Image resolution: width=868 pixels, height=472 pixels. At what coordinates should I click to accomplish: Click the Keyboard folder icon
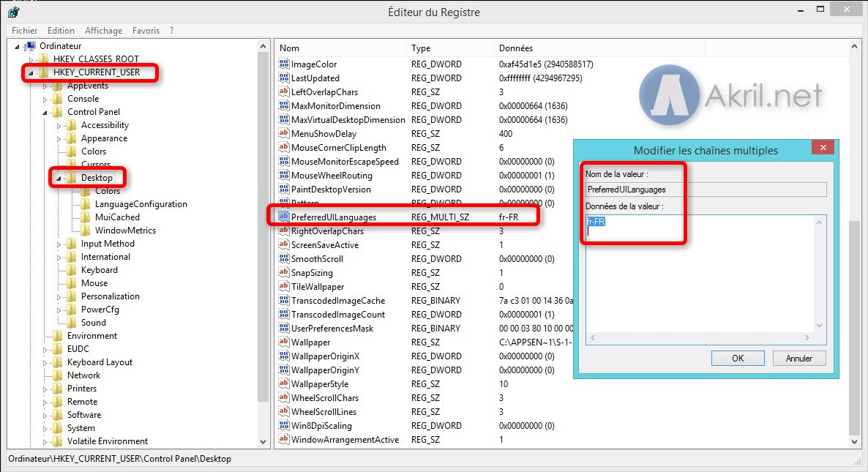(72, 270)
